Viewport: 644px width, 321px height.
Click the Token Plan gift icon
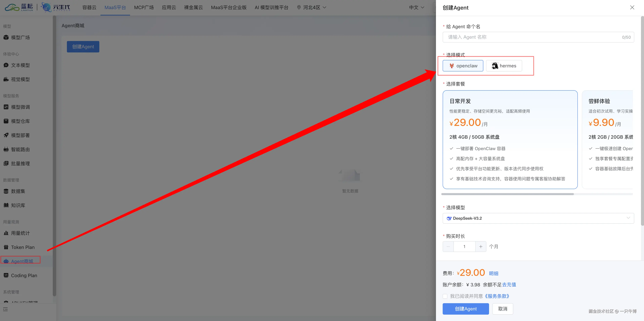[x=6, y=247]
